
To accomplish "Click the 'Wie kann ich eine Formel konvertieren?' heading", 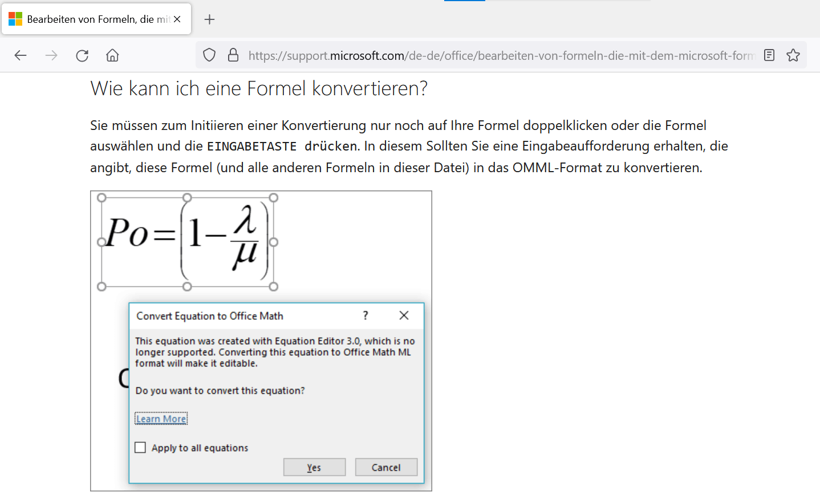I will tap(259, 88).
